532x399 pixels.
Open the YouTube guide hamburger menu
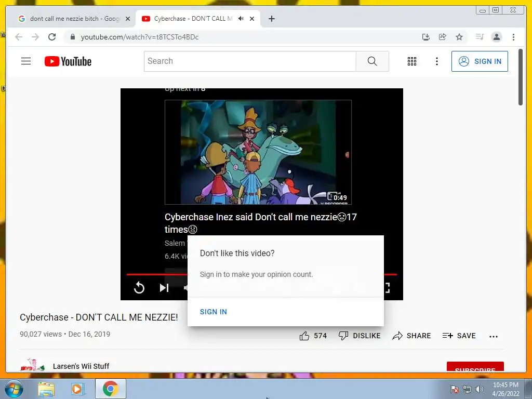(26, 61)
